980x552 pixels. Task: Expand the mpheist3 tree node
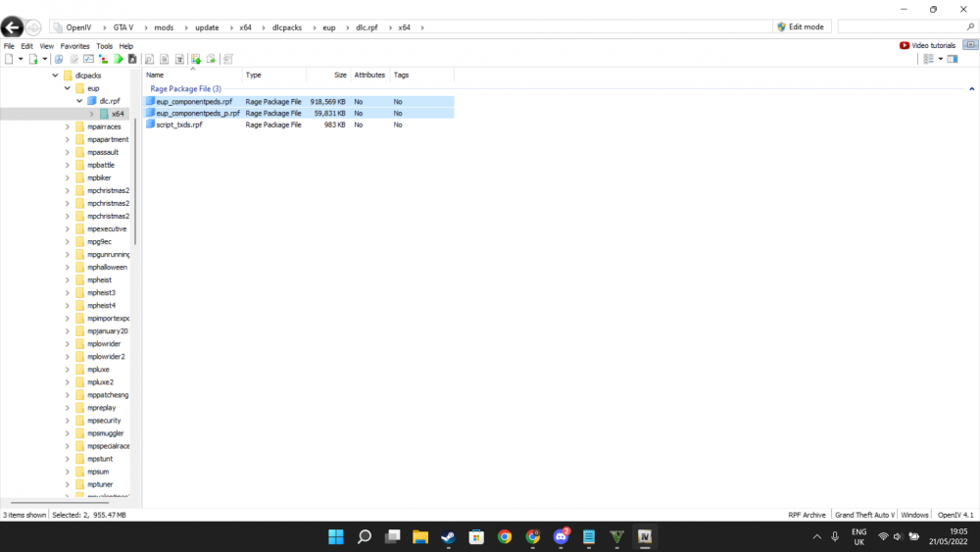(x=68, y=292)
